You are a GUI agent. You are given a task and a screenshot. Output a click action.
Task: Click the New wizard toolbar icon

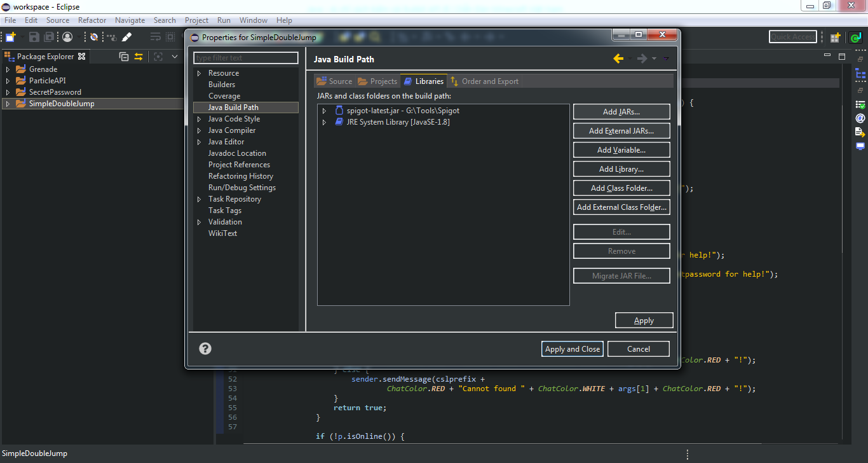pyautogui.click(x=11, y=38)
